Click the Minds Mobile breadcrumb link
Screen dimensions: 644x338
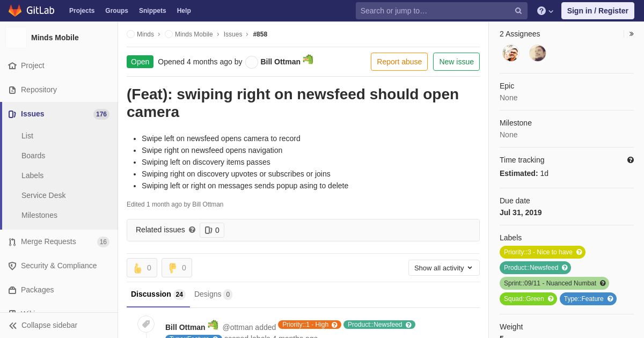pos(194,34)
